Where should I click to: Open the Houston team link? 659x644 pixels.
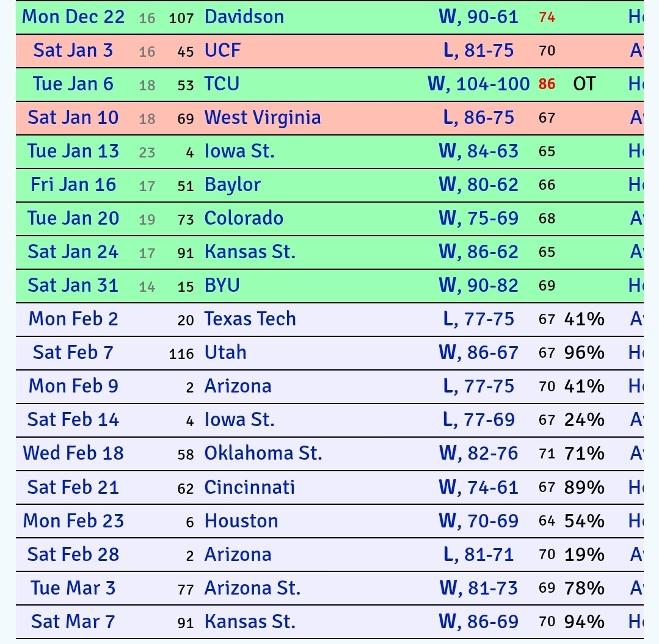[241, 521]
